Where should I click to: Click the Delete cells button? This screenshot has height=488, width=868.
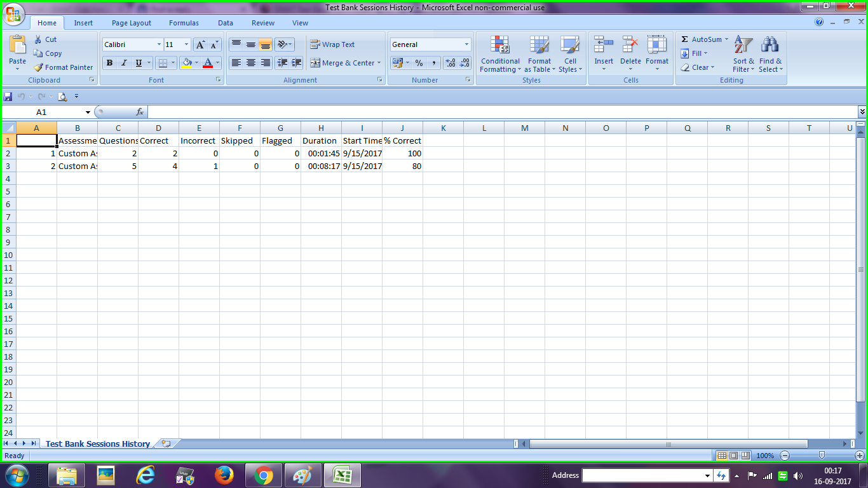tap(630, 55)
